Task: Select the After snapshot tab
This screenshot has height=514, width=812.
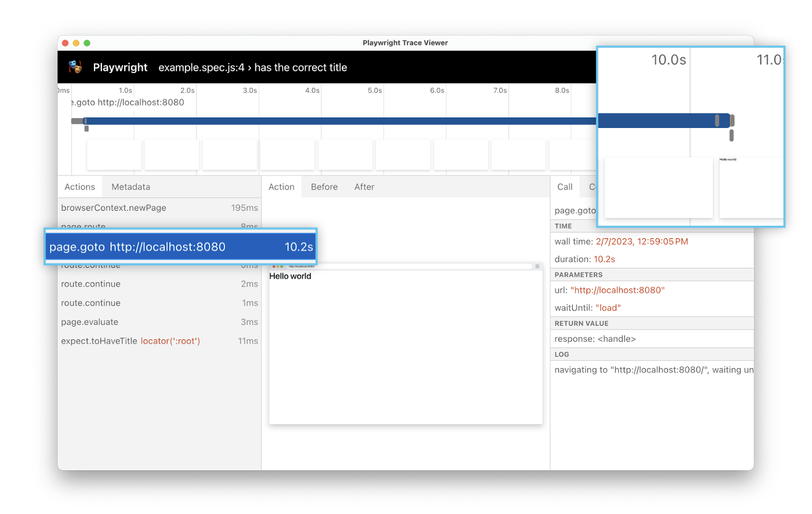Action: (x=364, y=187)
